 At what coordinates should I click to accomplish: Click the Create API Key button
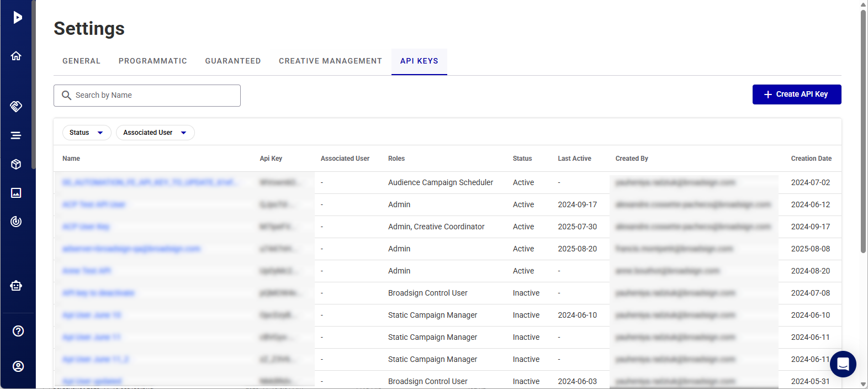coord(796,94)
